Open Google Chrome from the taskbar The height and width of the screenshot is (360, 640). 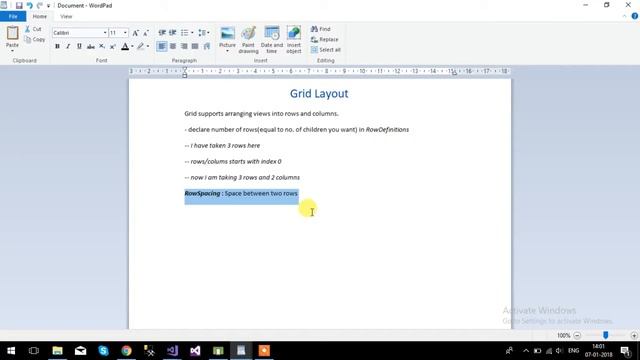126,351
